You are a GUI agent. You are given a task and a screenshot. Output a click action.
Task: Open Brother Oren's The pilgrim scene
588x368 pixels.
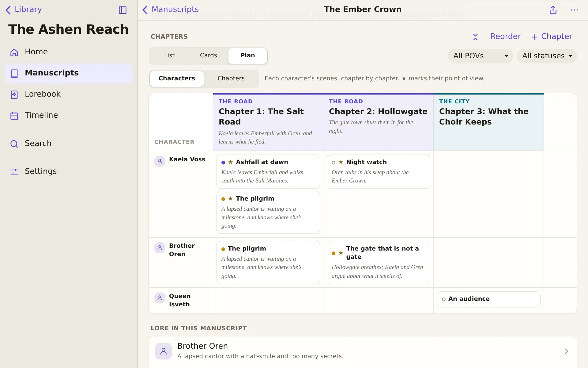point(268,263)
